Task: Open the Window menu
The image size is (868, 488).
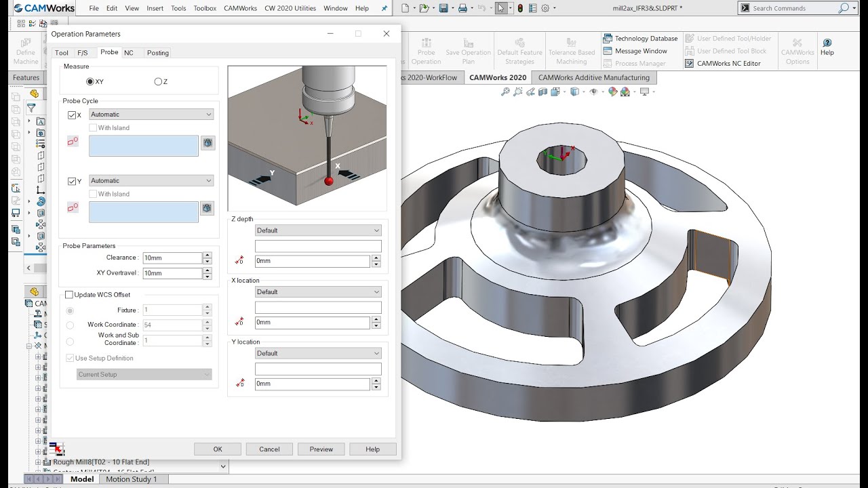Action: pos(336,8)
